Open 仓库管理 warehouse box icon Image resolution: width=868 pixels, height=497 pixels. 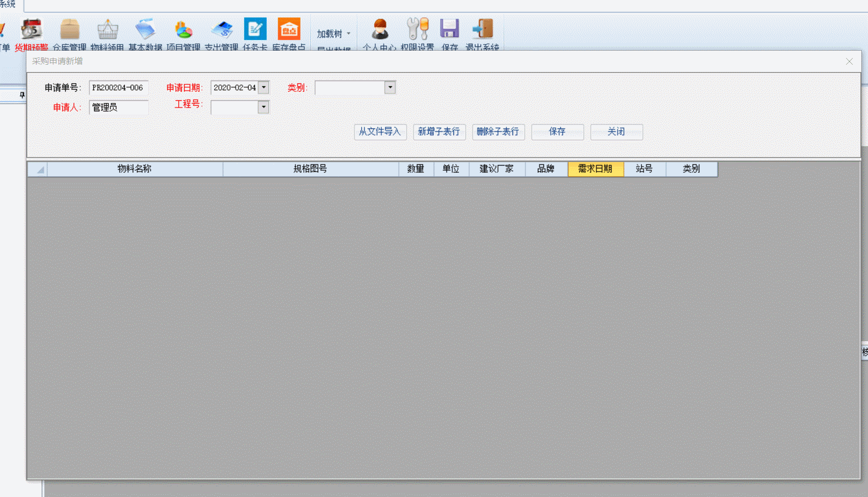(70, 29)
